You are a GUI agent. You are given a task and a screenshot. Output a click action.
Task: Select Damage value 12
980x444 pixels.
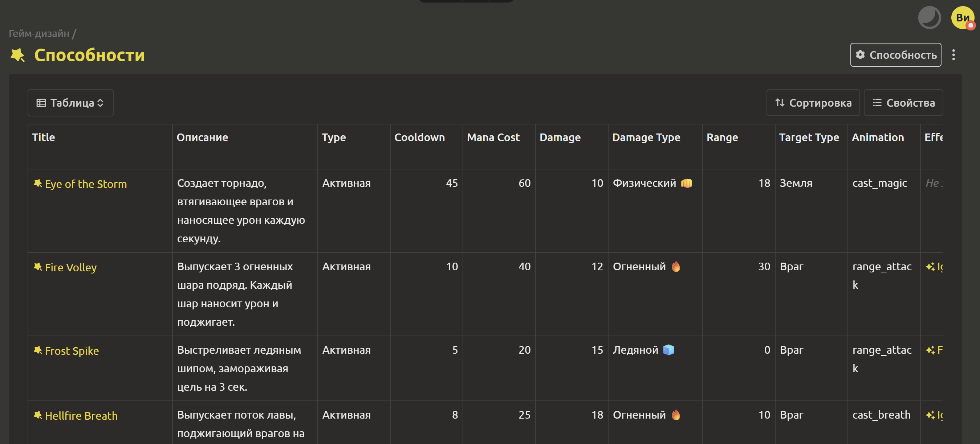(597, 267)
